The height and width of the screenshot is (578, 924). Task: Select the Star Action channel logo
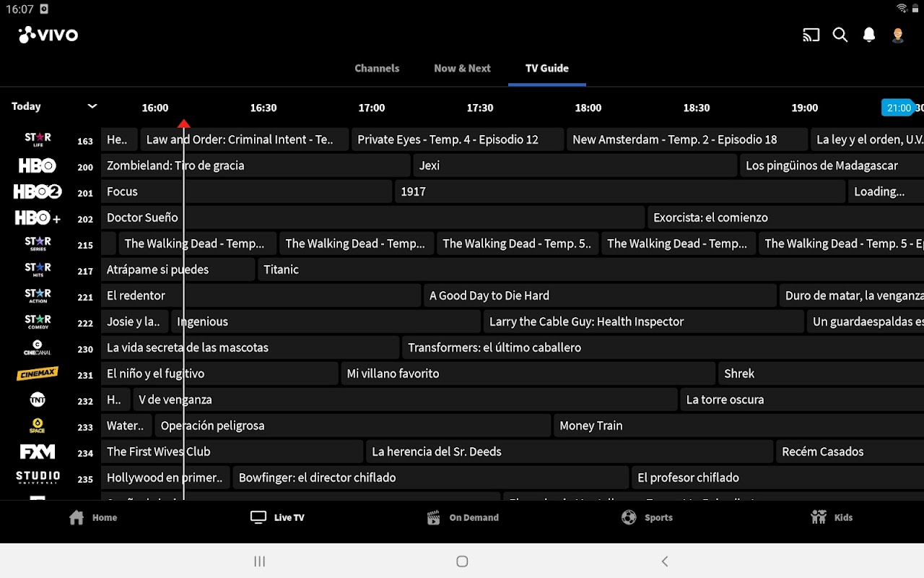[x=38, y=296]
